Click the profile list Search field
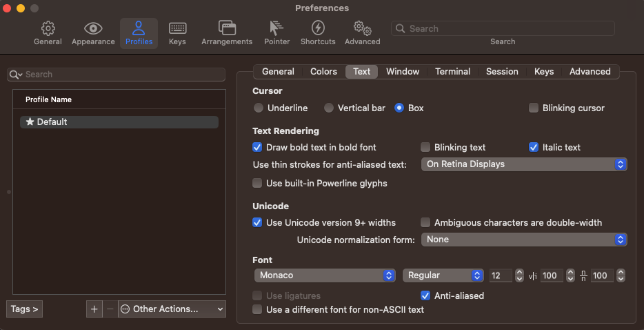This screenshot has width=644, height=330. [117, 75]
